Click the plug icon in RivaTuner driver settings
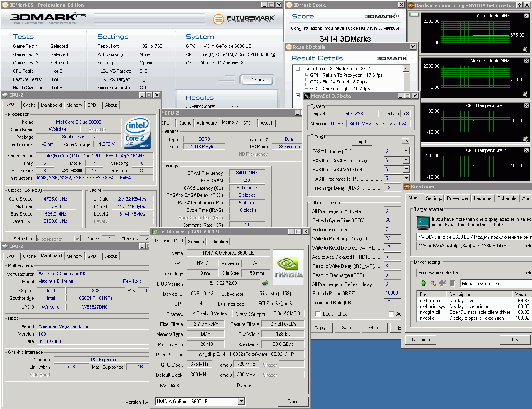The height and width of the screenshot is (409, 532). point(443,283)
